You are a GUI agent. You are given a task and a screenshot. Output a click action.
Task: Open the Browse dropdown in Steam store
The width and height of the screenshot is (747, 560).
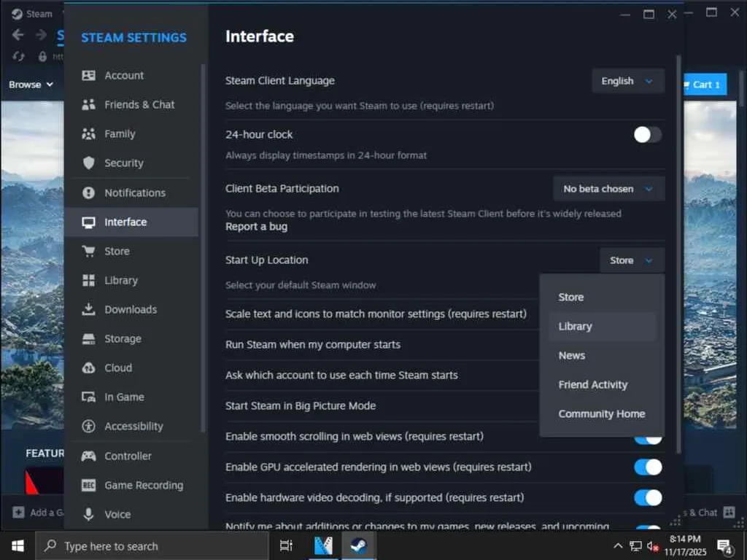31,85
